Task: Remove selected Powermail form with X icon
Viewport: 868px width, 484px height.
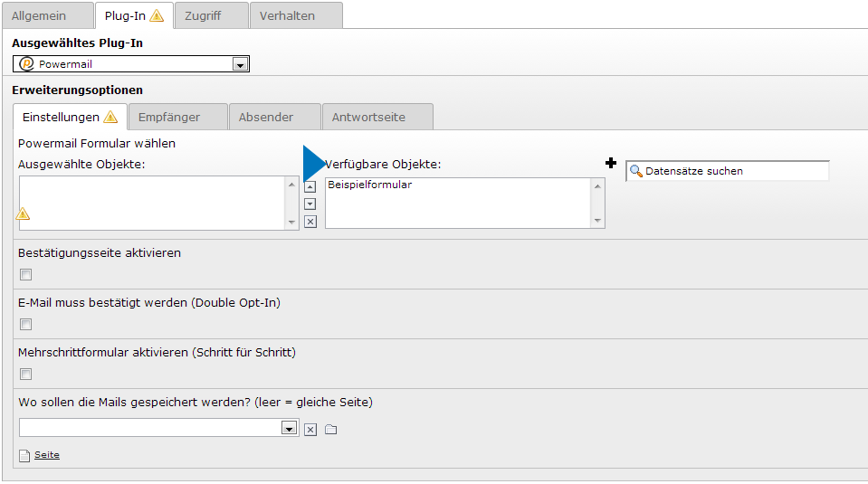Action: click(x=310, y=222)
